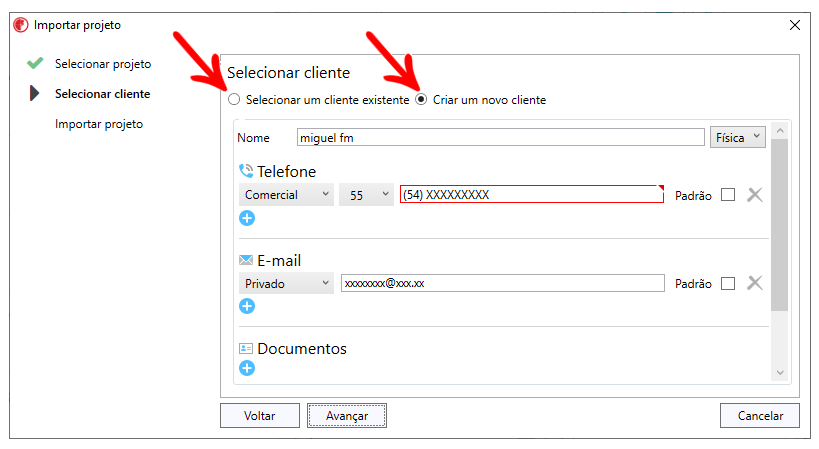Select 'Selecionar um cliente existente' option

click(234, 99)
